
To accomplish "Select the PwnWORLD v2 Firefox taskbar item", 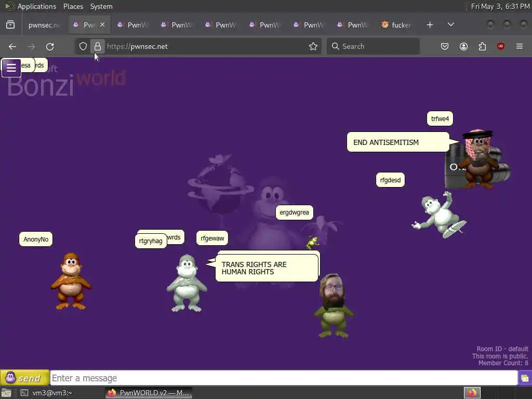I will pos(149,393).
